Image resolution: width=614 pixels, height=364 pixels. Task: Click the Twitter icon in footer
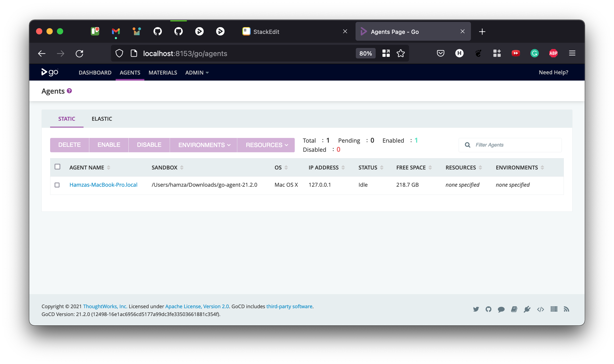tap(476, 309)
